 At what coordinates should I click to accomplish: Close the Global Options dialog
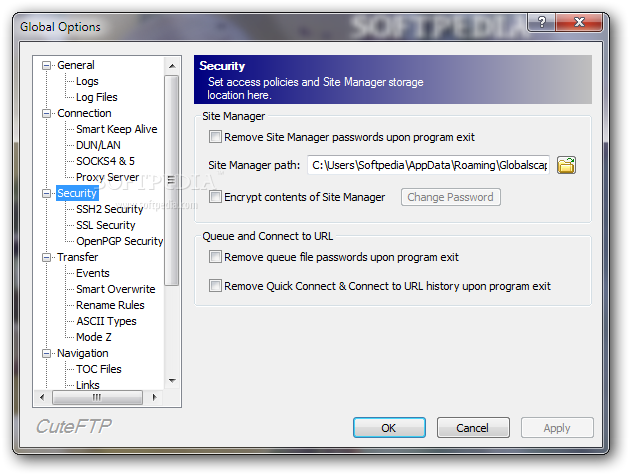pos(579,22)
